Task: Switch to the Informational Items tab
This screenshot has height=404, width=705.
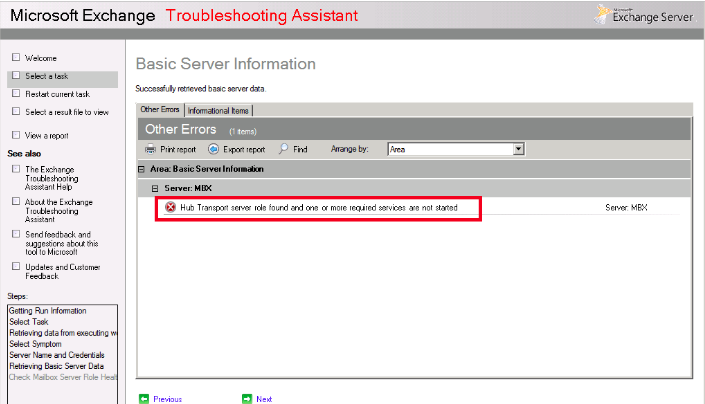Action: click(x=218, y=111)
